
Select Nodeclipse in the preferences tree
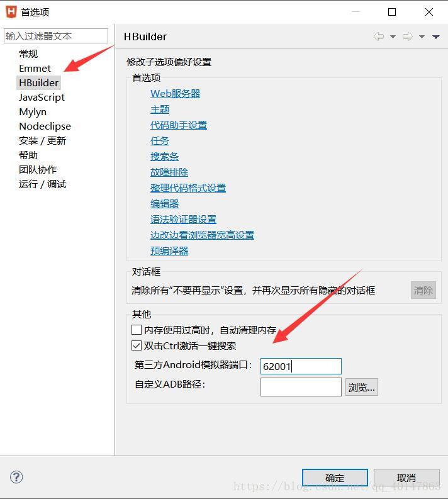tap(45, 126)
